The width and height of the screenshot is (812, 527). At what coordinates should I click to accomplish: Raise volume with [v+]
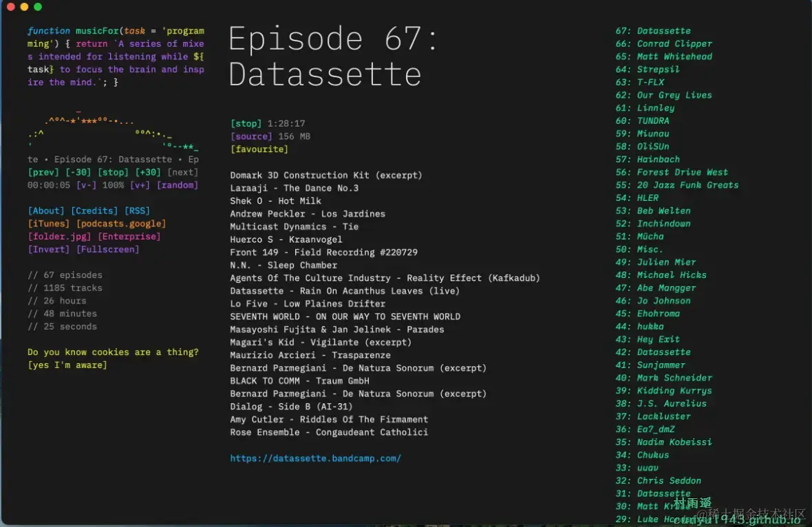pyautogui.click(x=140, y=185)
